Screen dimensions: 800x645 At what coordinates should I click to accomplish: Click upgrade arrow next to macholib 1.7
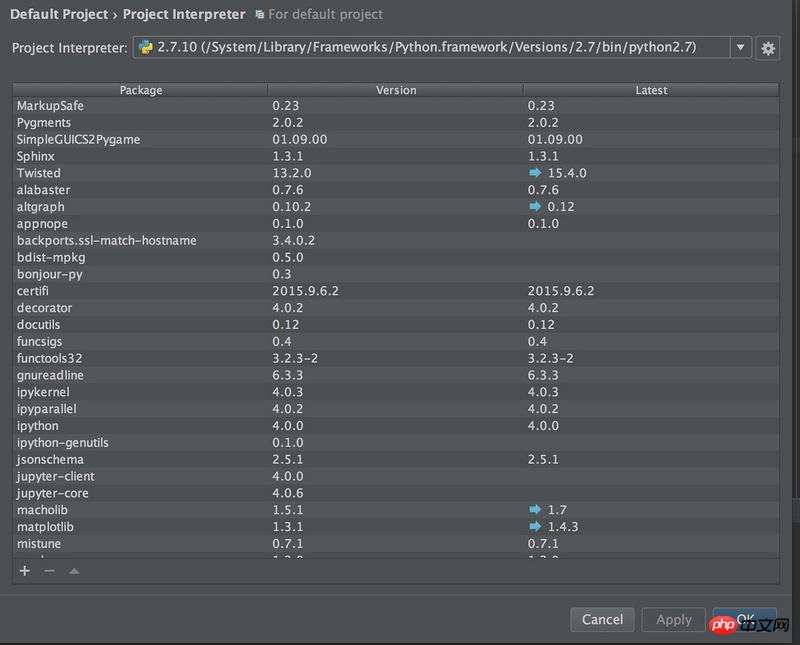[x=535, y=509]
